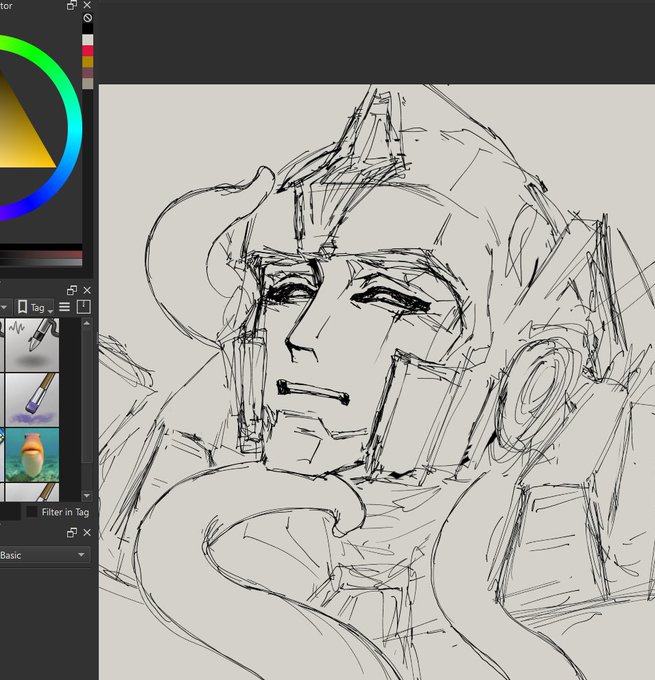
Task: Pick the light gray swatch in color history
Action: click(x=88, y=40)
